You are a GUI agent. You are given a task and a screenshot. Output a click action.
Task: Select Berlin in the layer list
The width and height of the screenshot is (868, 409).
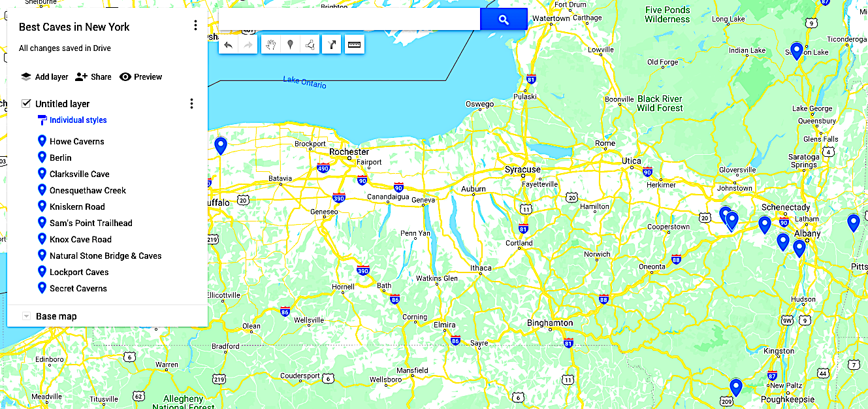[x=61, y=157]
